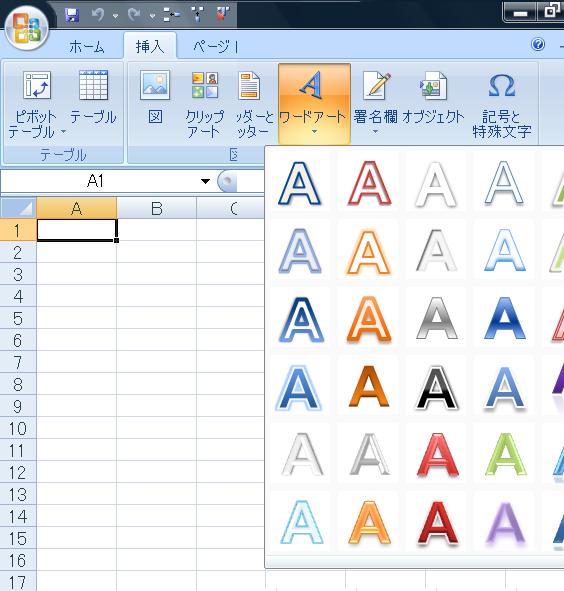Select row 10 header
Viewport: 564px width, 591px height.
[x=18, y=429]
